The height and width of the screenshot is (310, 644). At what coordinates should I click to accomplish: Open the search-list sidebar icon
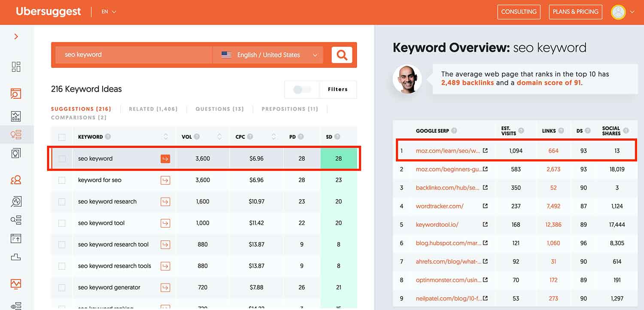pos(16,220)
